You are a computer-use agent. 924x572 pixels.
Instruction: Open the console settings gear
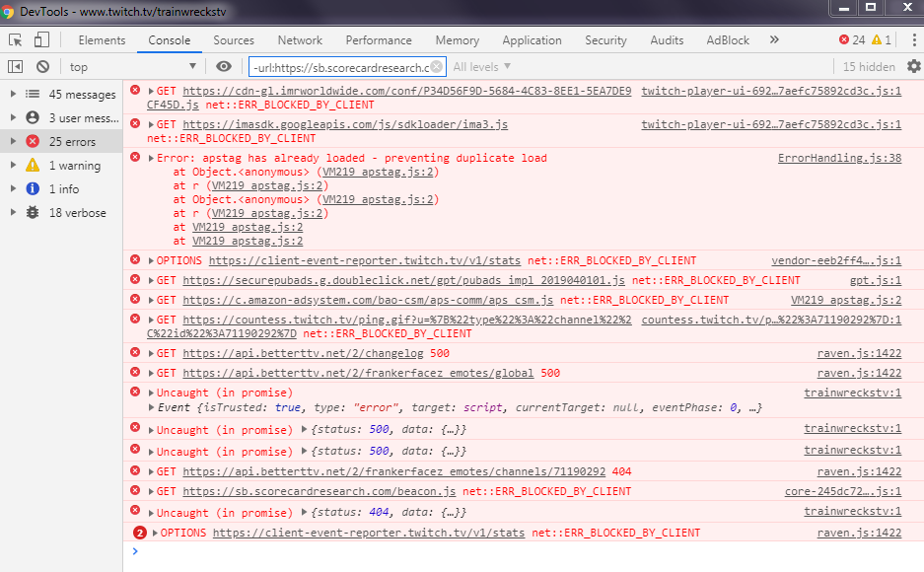point(914,66)
